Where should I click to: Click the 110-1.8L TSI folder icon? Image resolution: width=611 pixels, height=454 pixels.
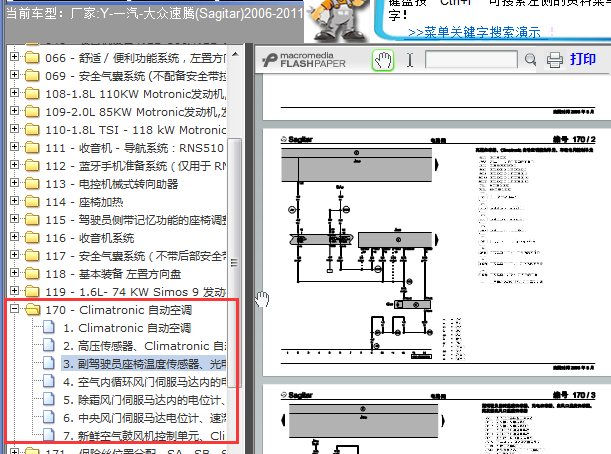(x=32, y=130)
